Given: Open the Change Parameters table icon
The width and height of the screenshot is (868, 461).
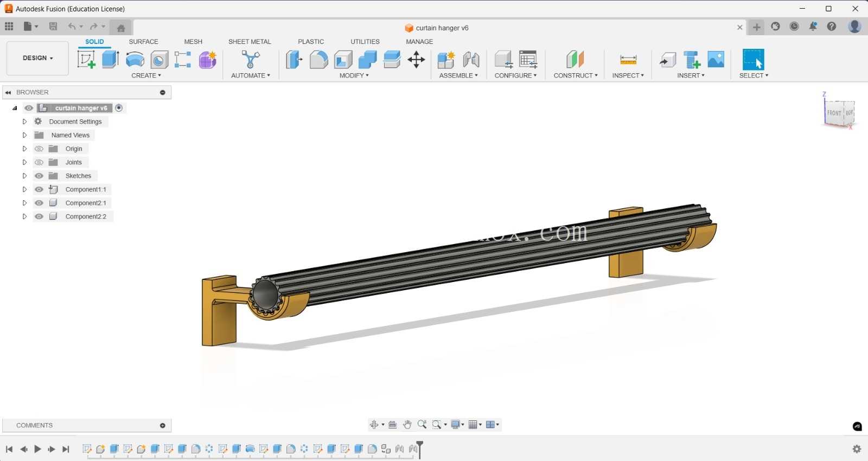Looking at the screenshot, I should coord(528,59).
